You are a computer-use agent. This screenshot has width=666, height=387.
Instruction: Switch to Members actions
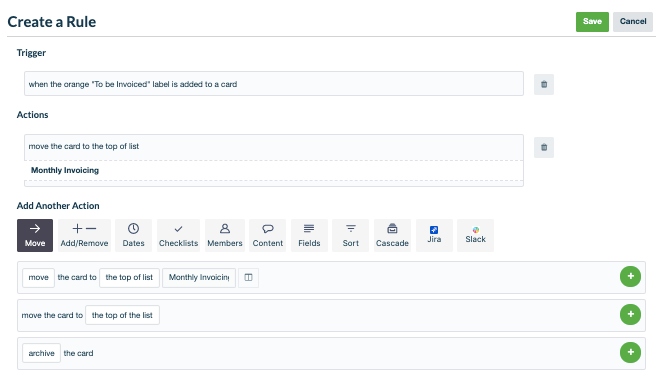coord(225,235)
